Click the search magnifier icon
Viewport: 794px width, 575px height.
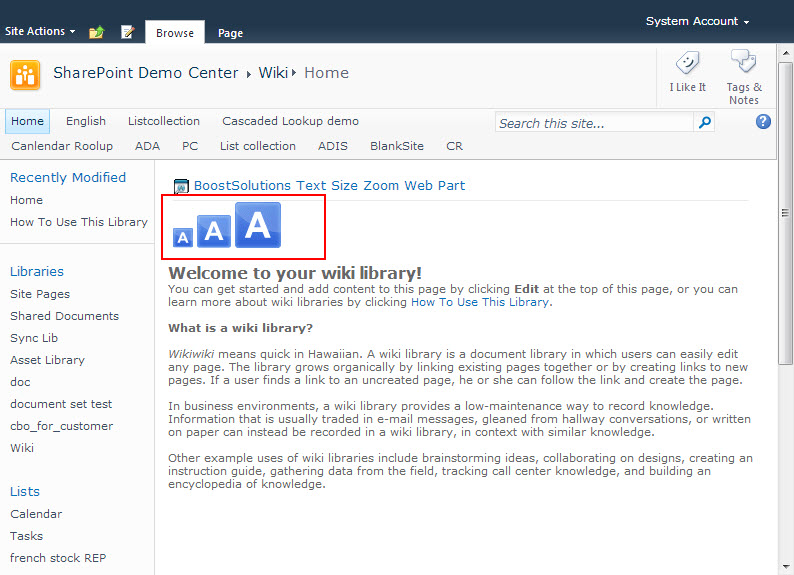704,122
